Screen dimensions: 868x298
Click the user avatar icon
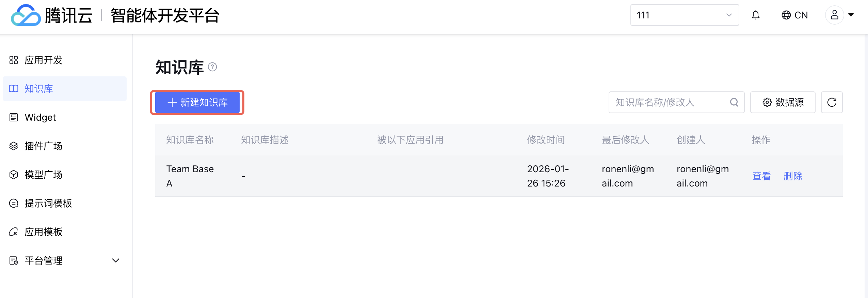[x=834, y=15]
